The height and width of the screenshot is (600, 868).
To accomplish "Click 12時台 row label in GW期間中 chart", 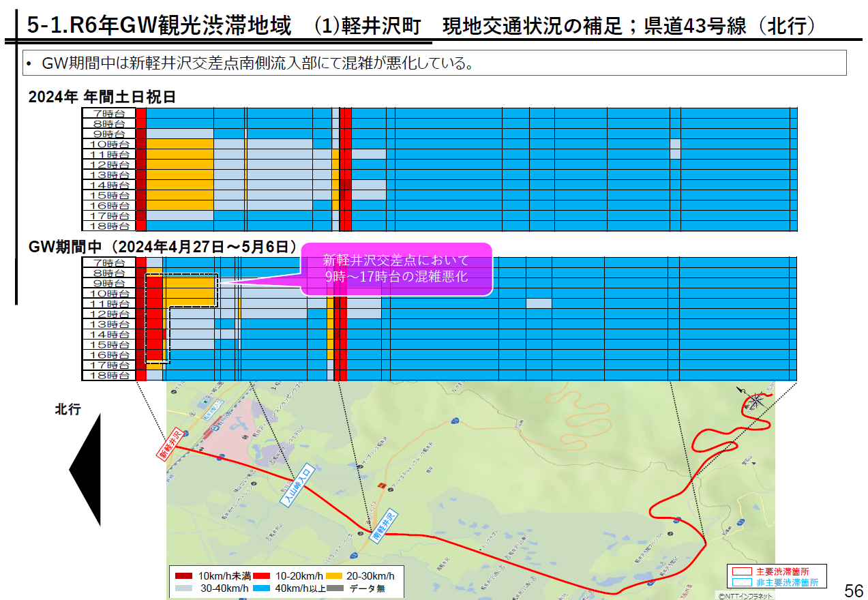I will (109, 314).
